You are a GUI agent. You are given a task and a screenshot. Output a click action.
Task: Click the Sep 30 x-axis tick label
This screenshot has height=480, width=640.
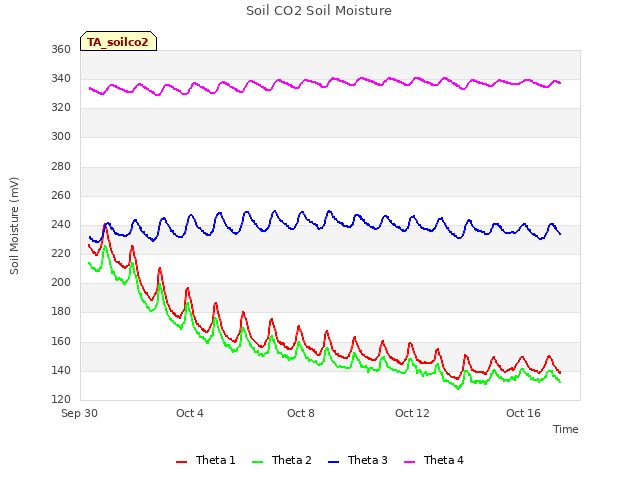pyautogui.click(x=79, y=413)
